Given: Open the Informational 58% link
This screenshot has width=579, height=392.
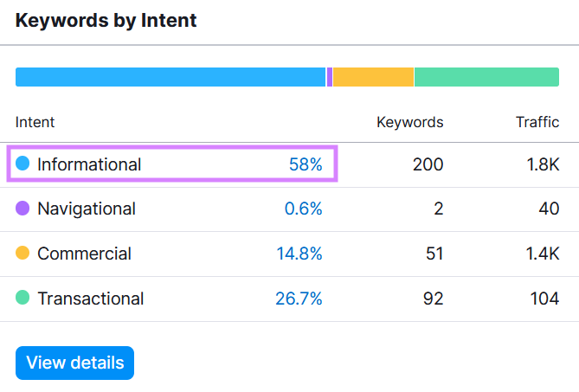Looking at the screenshot, I should pyautogui.click(x=306, y=164).
